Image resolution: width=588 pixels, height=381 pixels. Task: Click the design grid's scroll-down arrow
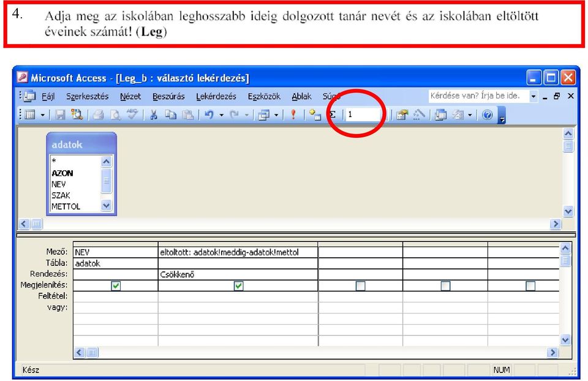[x=565, y=340]
